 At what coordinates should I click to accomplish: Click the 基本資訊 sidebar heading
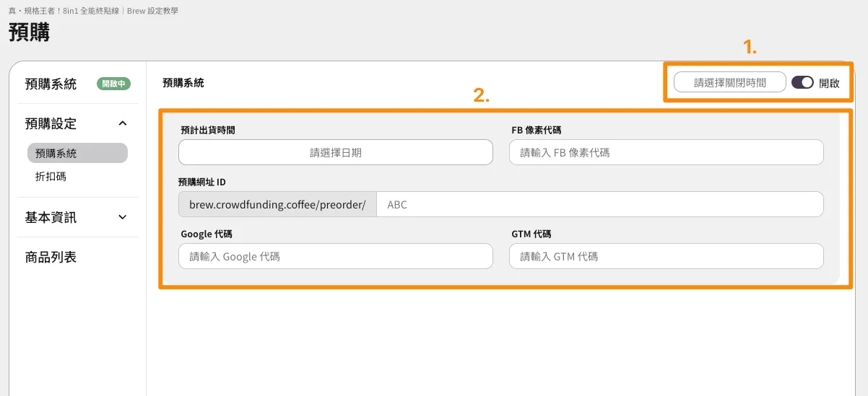pyautogui.click(x=51, y=217)
